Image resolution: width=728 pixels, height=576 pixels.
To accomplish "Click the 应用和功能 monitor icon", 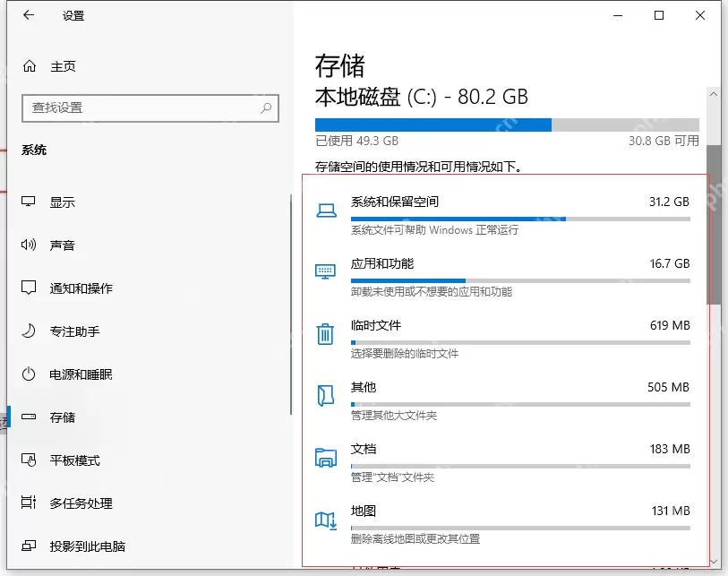I will click(325, 271).
